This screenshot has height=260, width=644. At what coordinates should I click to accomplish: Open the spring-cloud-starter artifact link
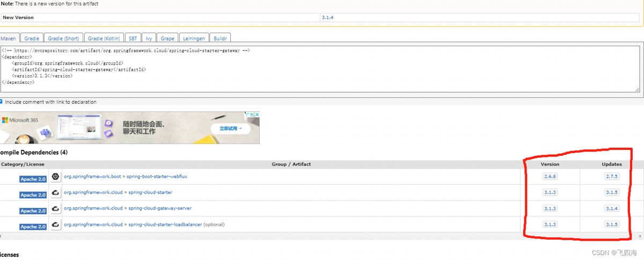(x=150, y=192)
